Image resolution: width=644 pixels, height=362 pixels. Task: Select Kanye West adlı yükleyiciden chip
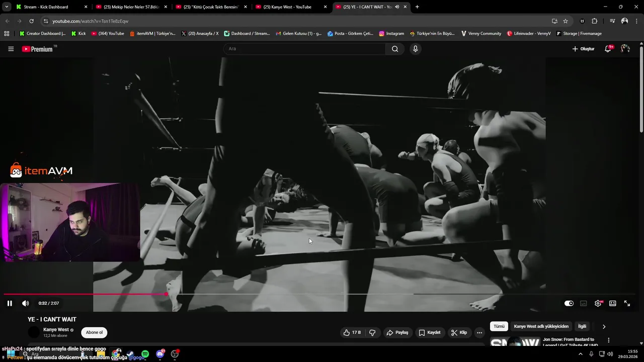541,326
